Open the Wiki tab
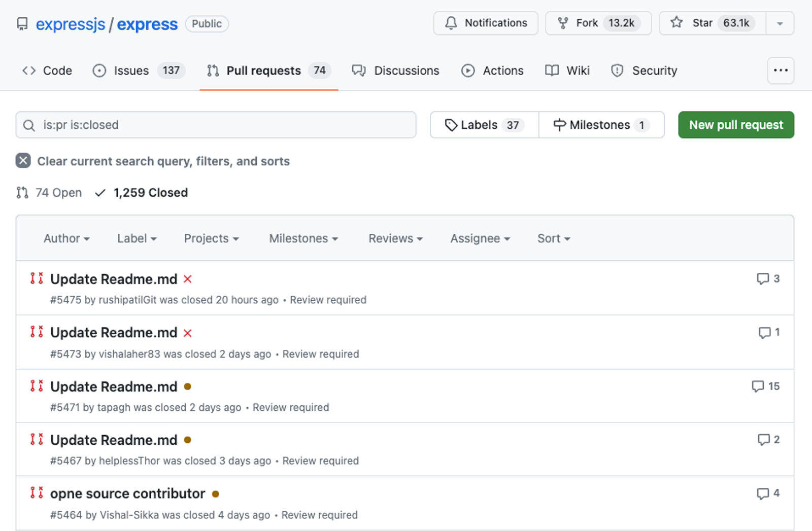The width and height of the screenshot is (812, 531). pyautogui.click(x=567, y=70)
